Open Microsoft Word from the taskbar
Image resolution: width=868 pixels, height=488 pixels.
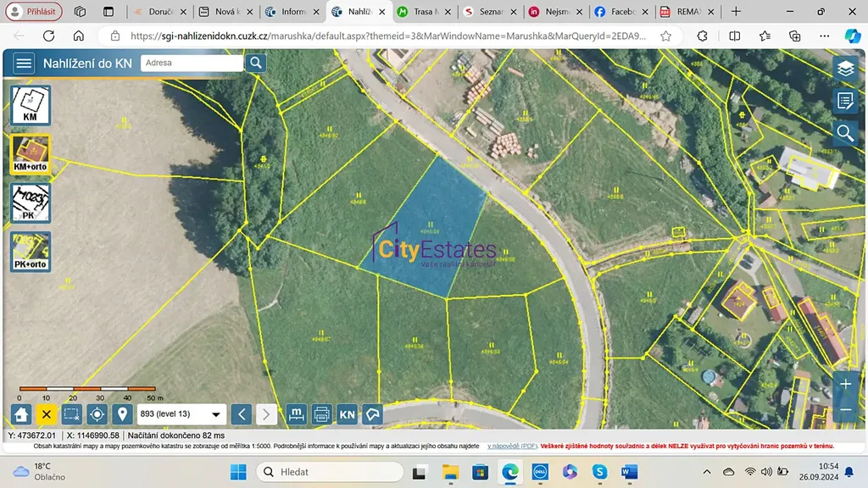click(x=630, y=472)
